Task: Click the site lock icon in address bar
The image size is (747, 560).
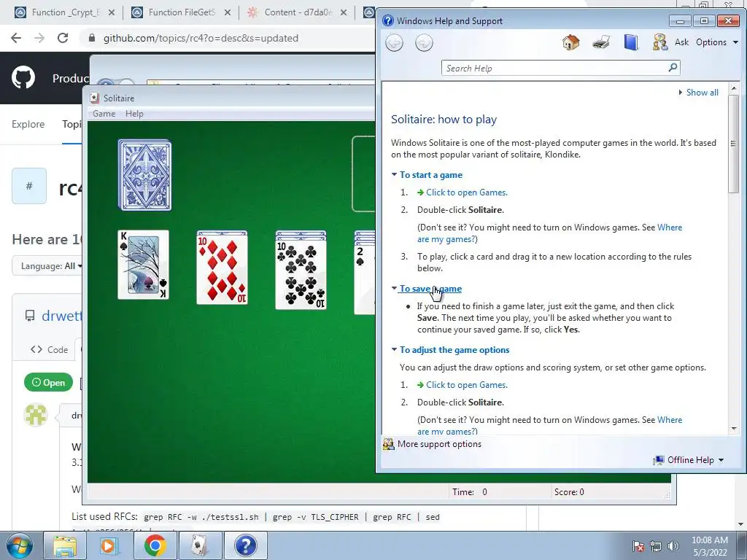Action: [x=92, y=38]
